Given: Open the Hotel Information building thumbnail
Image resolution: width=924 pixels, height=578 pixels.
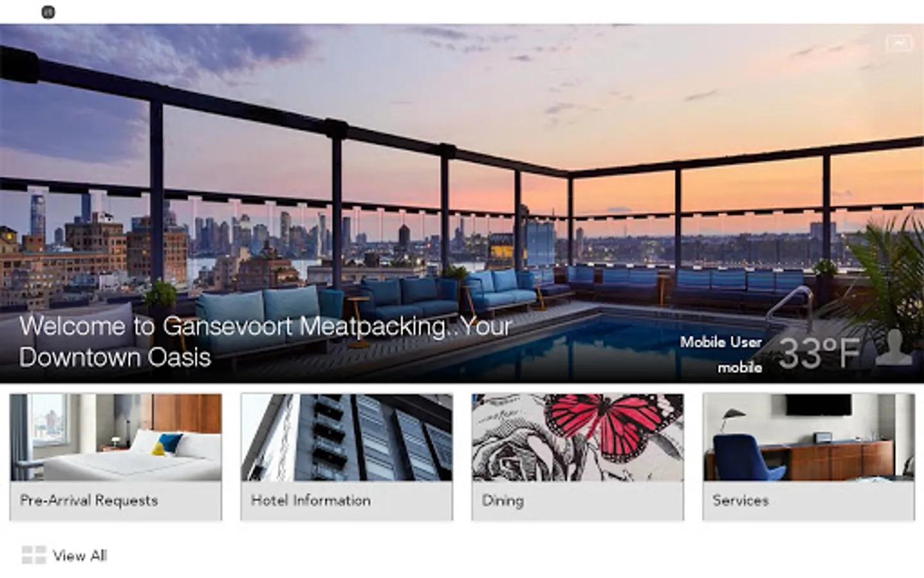Looking at the screenshot, I should coord(346,437).
